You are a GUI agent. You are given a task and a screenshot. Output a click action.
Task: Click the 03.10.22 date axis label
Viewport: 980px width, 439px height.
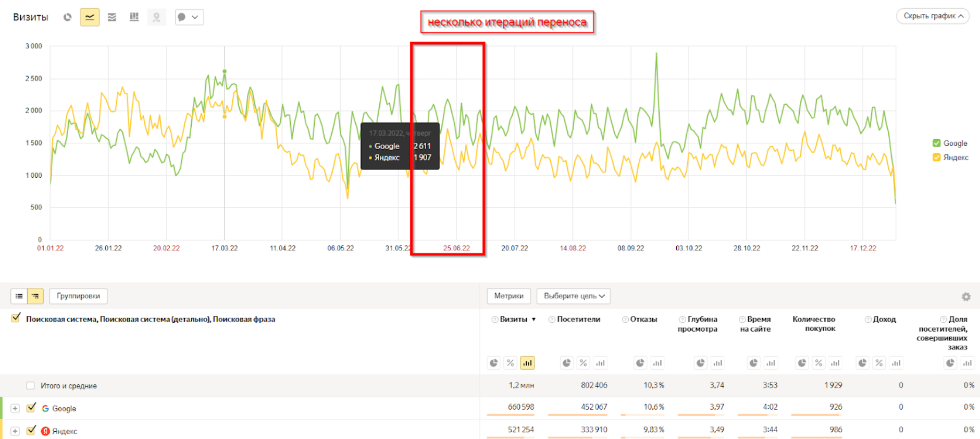pos(689,248)
